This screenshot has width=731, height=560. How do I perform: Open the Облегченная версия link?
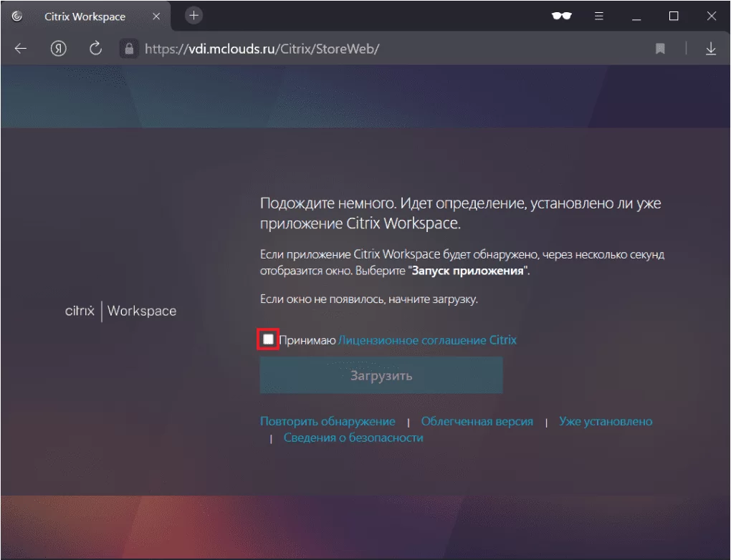point(477,421)
